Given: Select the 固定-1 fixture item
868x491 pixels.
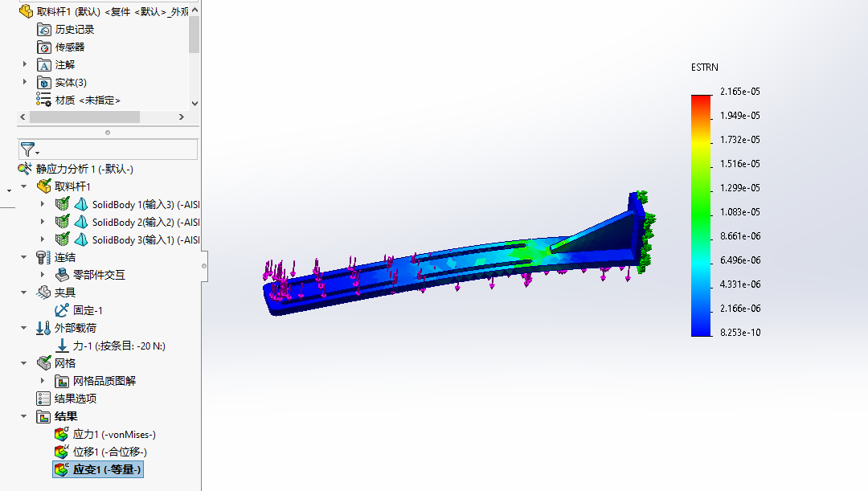Looking at the screenshot, I should pos(88,310).
